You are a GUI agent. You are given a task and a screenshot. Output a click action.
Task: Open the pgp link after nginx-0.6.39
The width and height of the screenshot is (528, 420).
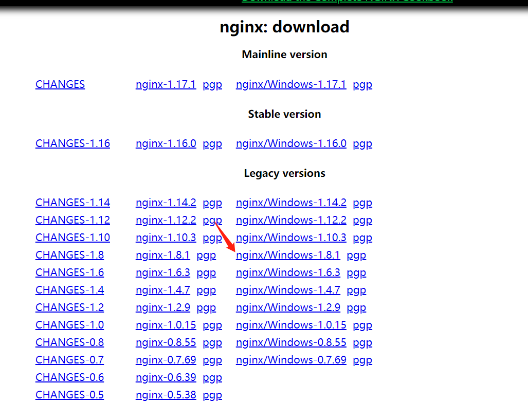coord(212,378)
